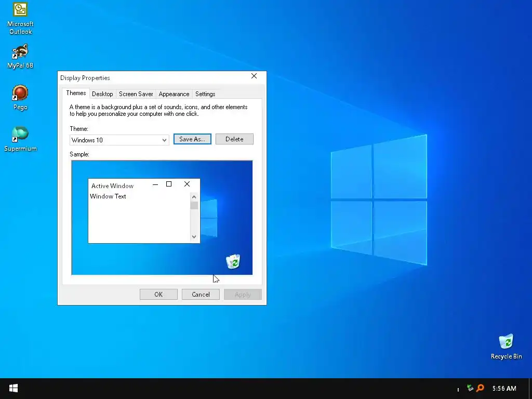Click the 'Theme:' label

(x=79, y=129)
